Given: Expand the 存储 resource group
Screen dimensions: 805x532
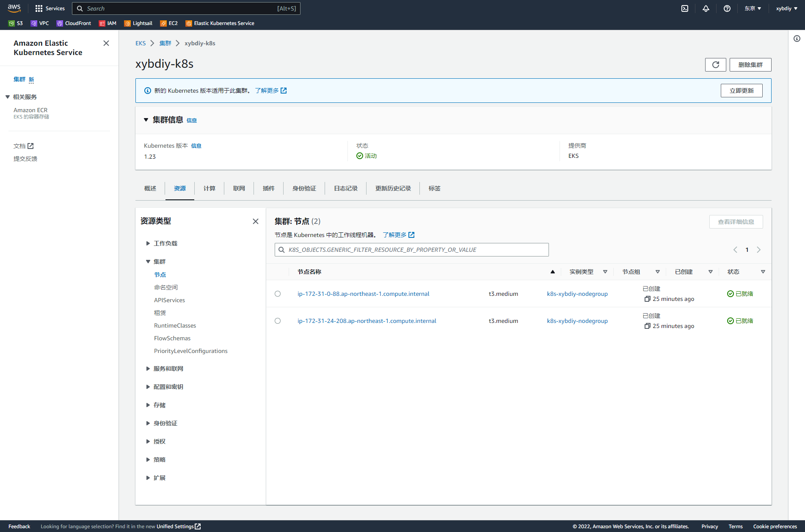Looking at the screenshot, I should pyautogui.click(x=148, y=405).
